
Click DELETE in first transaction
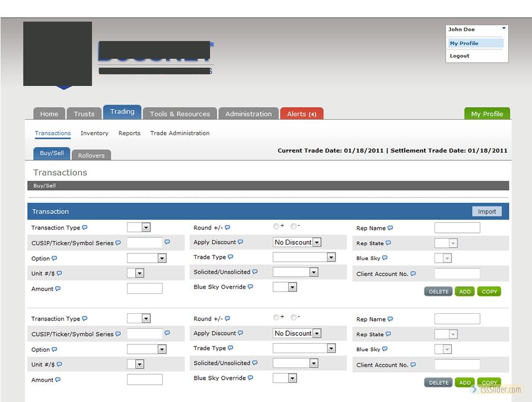click(x=438, y=291)
